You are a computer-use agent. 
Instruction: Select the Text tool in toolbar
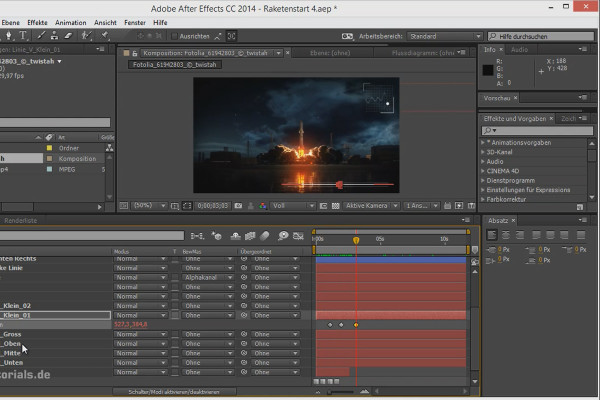click(23, 35)
